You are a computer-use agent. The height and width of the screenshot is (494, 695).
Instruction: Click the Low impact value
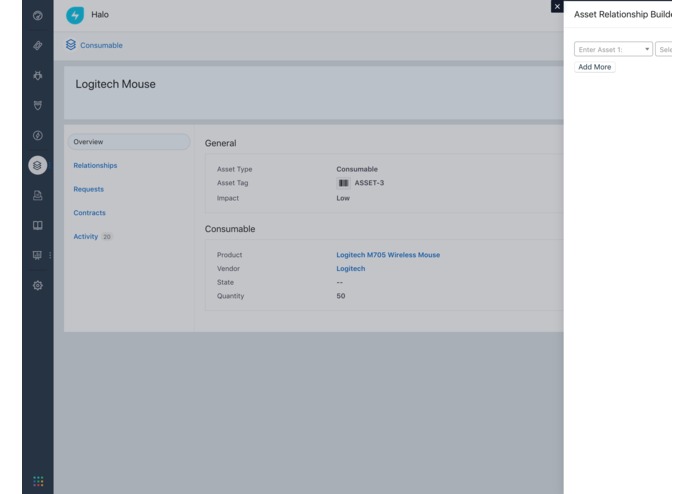coord(343,198)
